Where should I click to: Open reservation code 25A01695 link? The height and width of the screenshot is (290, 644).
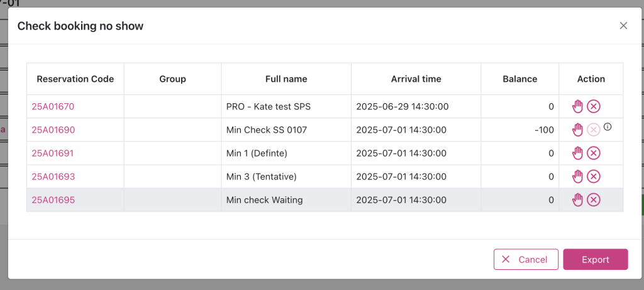coord(53,200)
